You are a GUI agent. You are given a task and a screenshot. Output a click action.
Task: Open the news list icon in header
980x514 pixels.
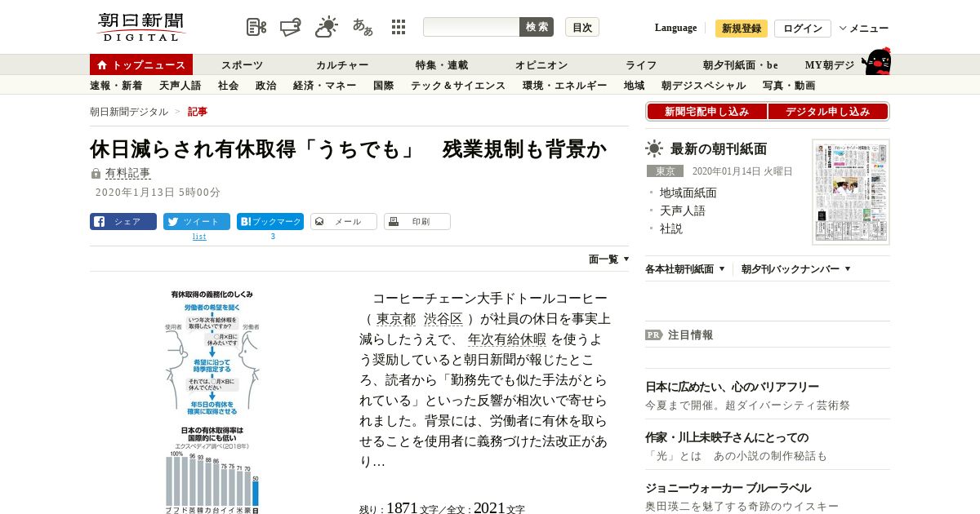coord(256,27)
